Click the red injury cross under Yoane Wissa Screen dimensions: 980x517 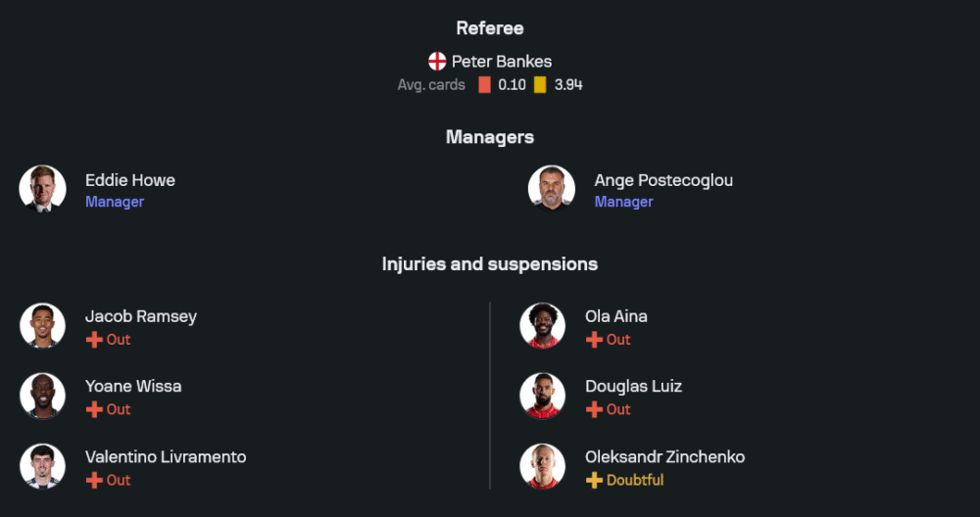94,409
